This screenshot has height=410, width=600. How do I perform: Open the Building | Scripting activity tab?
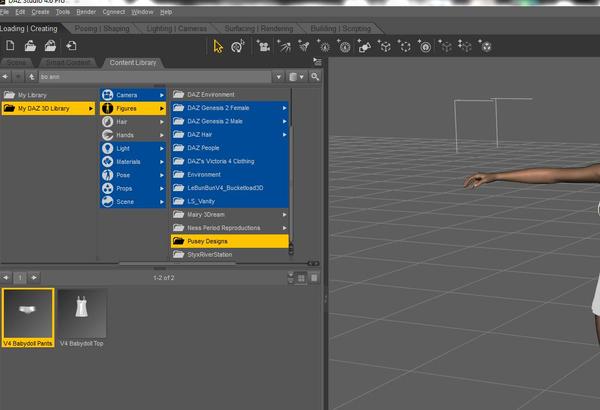tap(341, 28)
